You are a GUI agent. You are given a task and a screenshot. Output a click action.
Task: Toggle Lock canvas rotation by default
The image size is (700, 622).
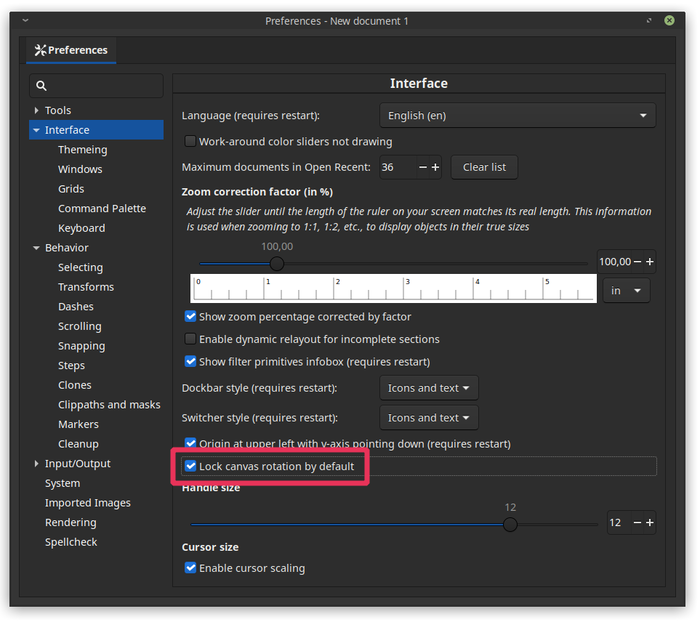point(190,466)
